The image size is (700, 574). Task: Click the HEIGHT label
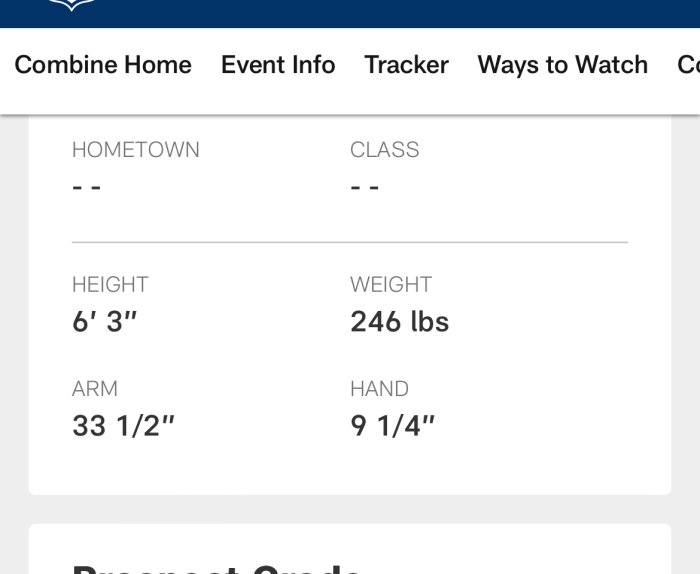110,284
